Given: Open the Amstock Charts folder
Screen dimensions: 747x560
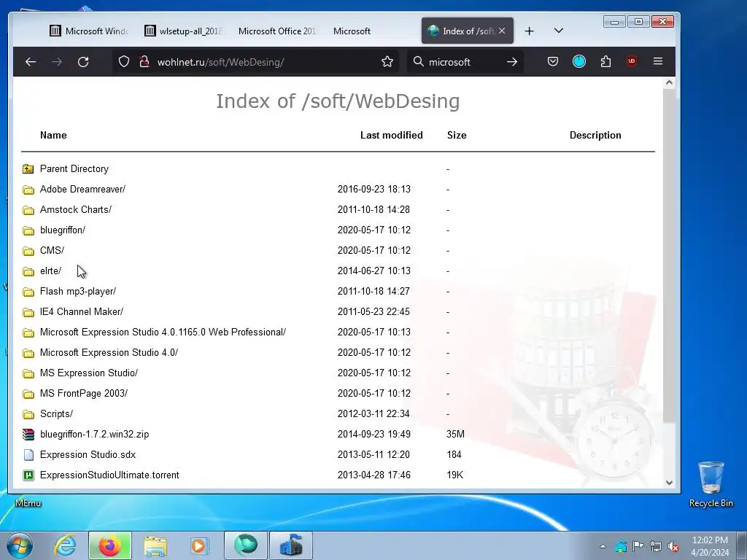Looking at the screenshot, I should [76, 210].
